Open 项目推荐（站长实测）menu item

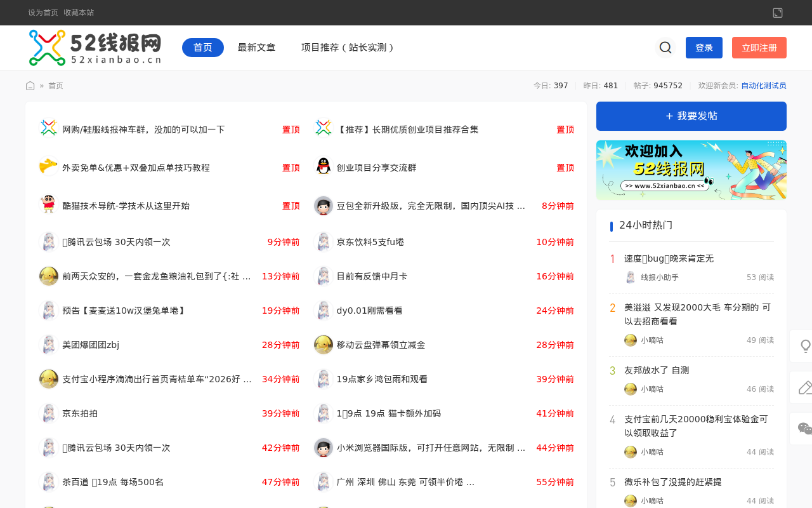tap(348, 47)
